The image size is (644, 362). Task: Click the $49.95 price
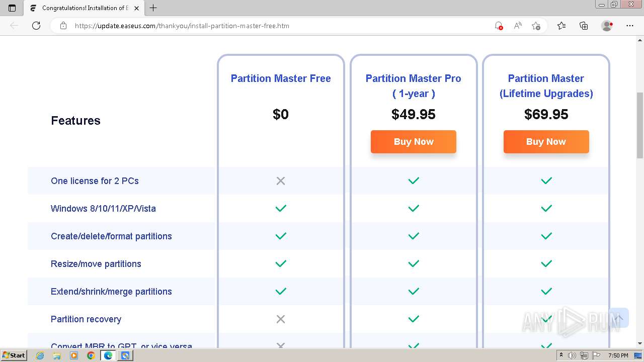(x=414, y=115)
